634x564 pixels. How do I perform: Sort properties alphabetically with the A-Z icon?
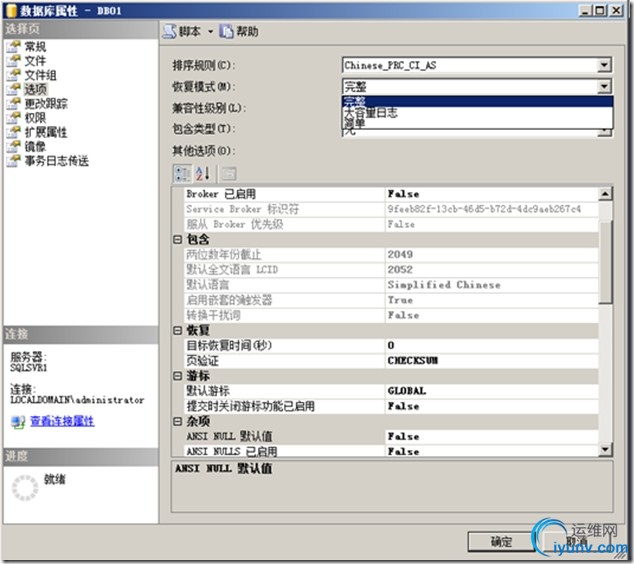tap(203, 174)
